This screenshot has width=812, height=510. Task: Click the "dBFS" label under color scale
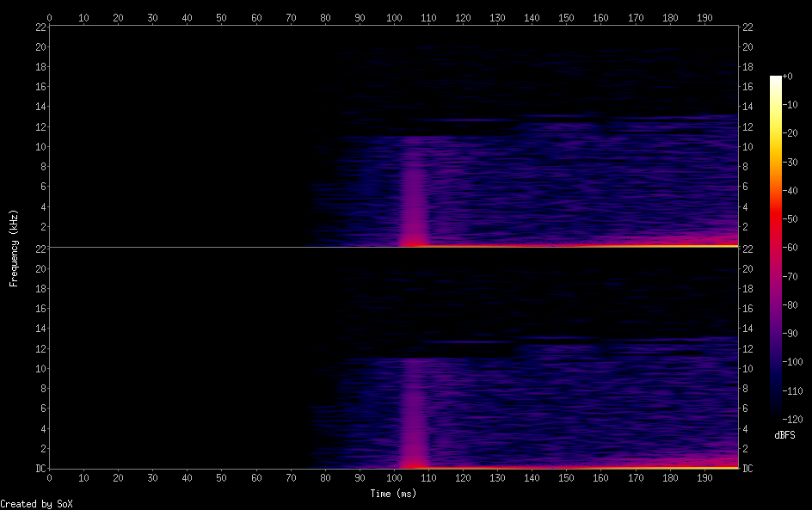(x=784, y=435)
